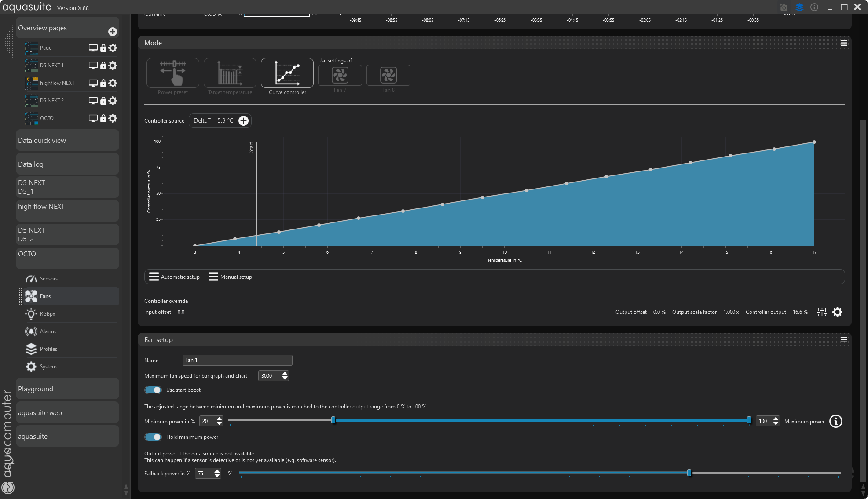
Task: Expand D5 NEXT D5_1 device section
Action: pyautogui.click(x=67, y=187)
